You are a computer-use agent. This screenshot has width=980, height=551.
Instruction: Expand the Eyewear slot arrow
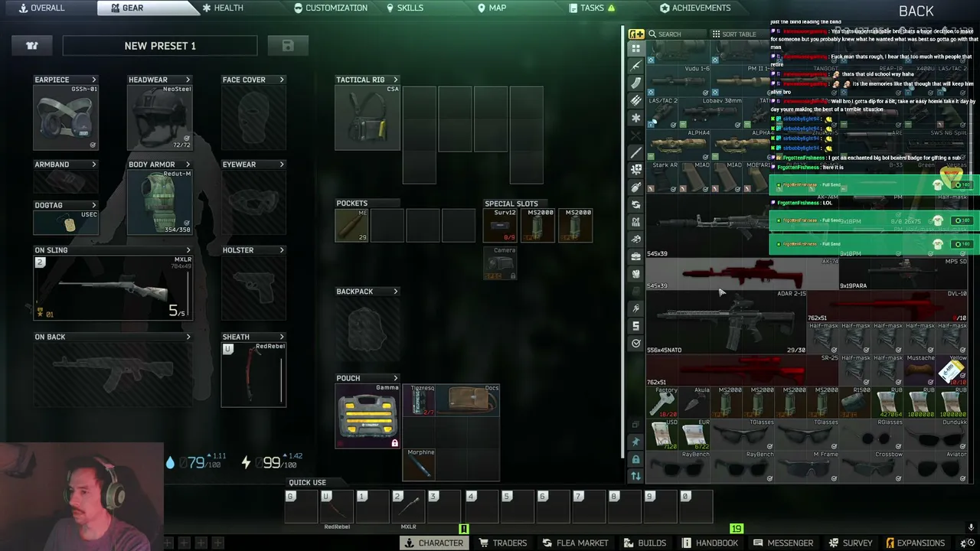[282, 165]
